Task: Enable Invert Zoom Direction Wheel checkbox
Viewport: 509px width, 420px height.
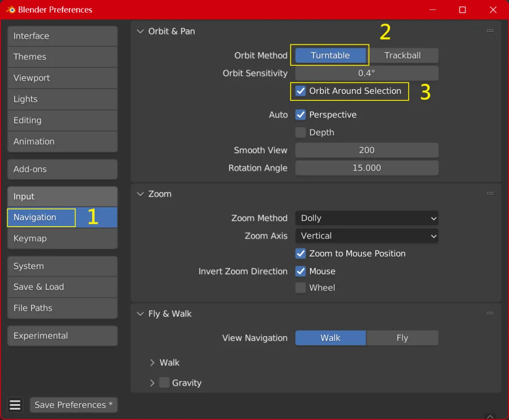Action: pos(301,288)
